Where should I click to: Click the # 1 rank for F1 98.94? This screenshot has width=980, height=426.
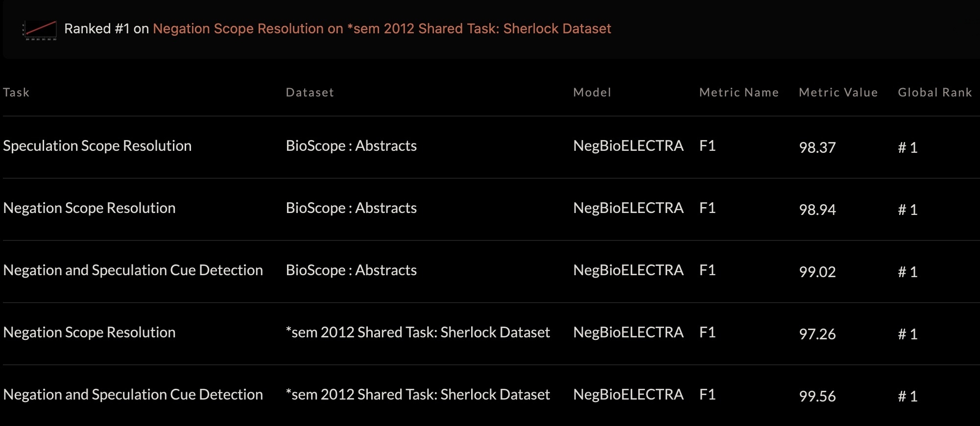(x=908, y=210)
